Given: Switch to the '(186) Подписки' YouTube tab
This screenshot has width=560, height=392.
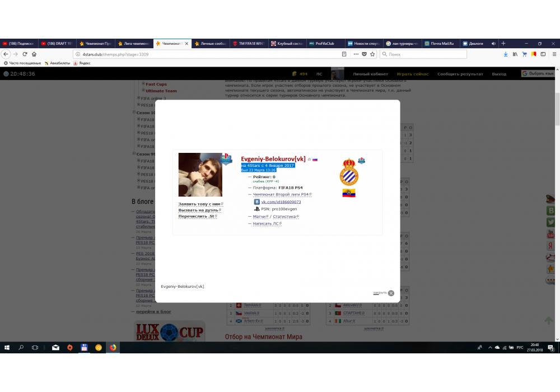Looking at the screenshot, I should [19, 44].
